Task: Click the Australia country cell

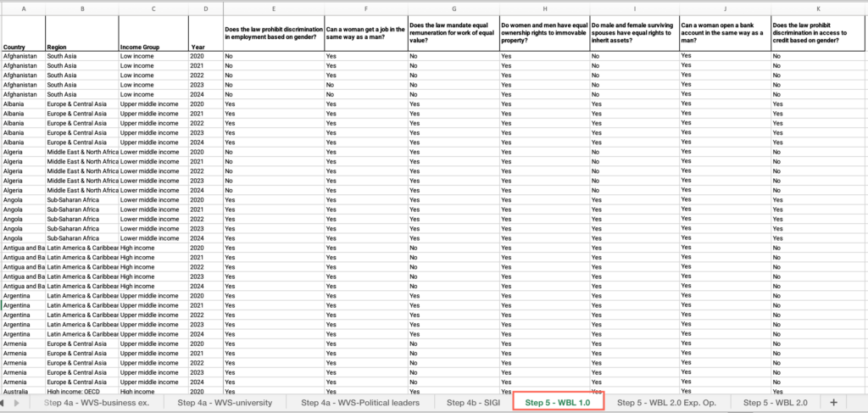Action: (x=23, y=392)
